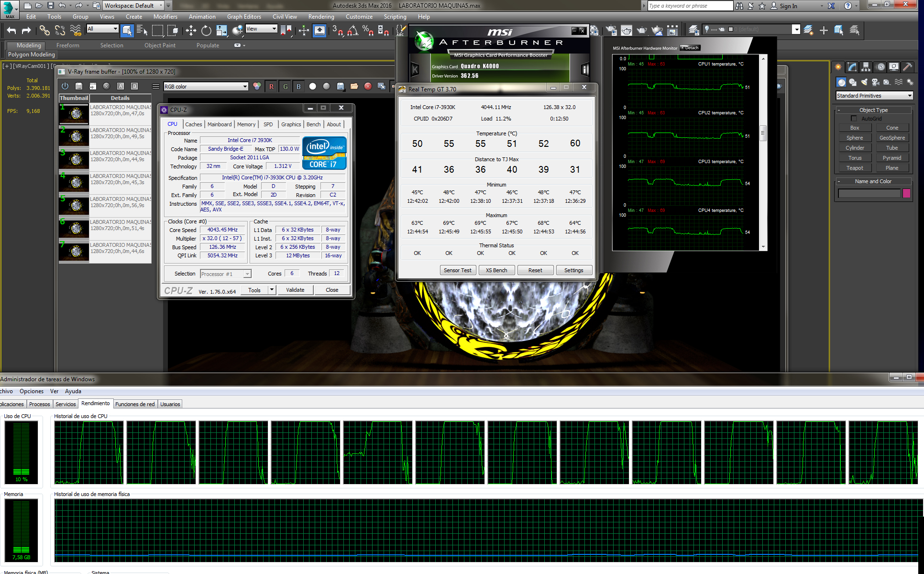The width and height of the screenshot is (924, 574).
Task: Toggle blue channel in V-Ray frame buffer
Action: click(x=298, y=87)
